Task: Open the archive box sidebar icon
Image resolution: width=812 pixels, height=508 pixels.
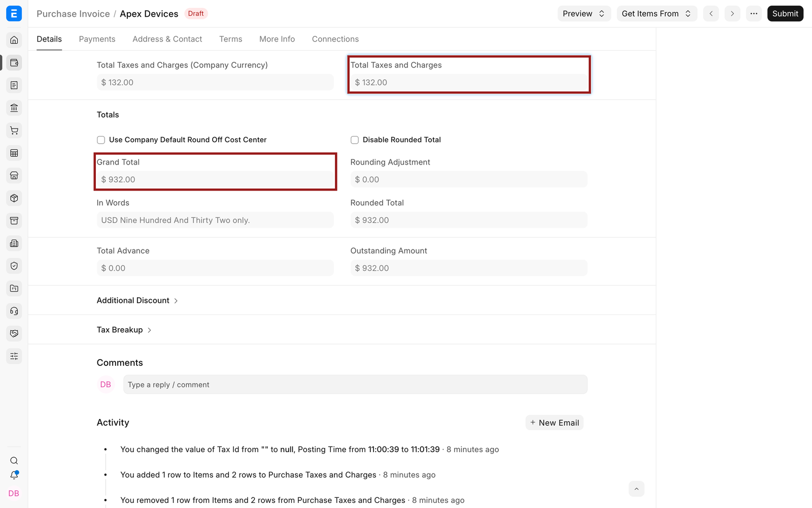Action: tap(14, 220)
